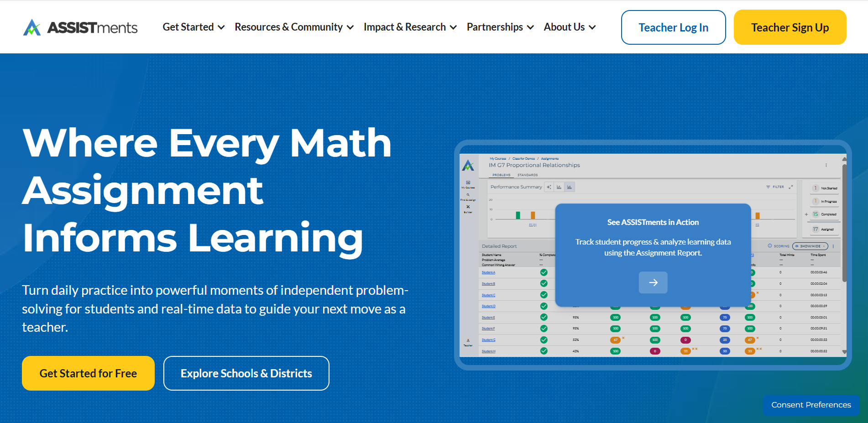Open Impact & Research dropdown

[x=410, y=27]
